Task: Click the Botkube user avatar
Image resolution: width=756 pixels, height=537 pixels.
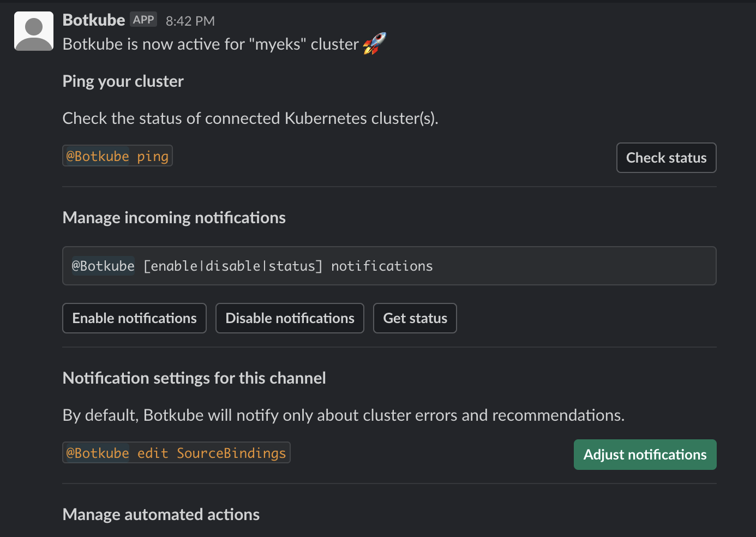Action: pos(34,31)
